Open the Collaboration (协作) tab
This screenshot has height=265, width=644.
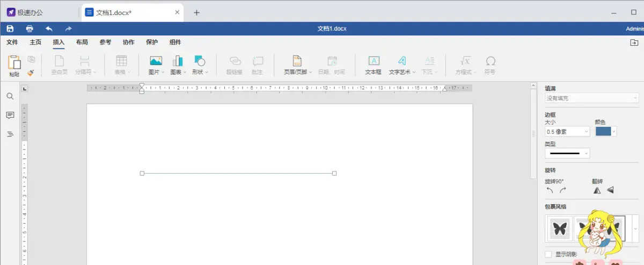128,42
